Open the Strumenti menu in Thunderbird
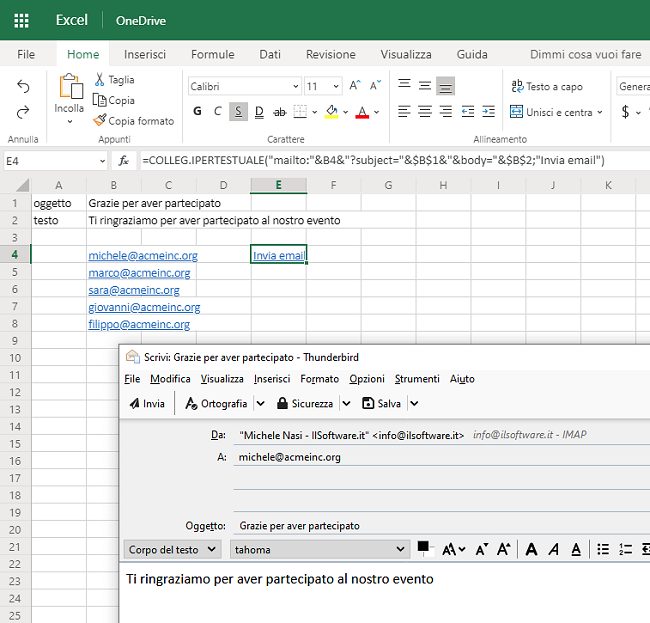Image resolution: width=650 pixels, height=623 pixels. [416, 379]
